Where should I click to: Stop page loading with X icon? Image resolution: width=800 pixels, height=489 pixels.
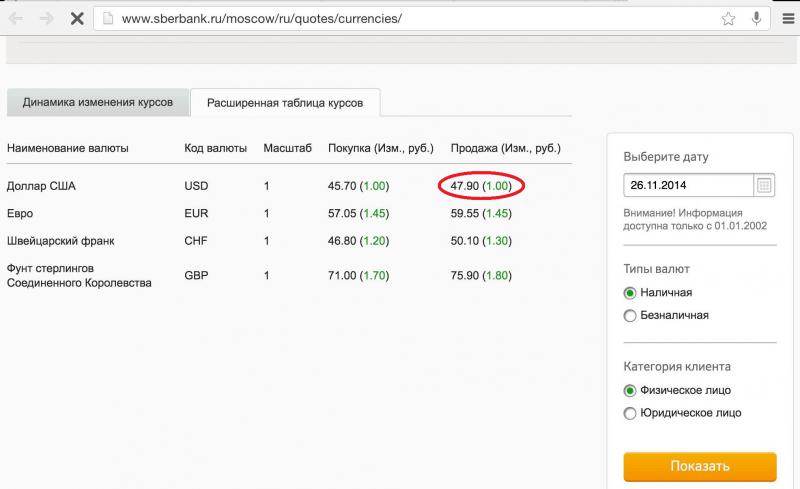click(x=77, y=19)
